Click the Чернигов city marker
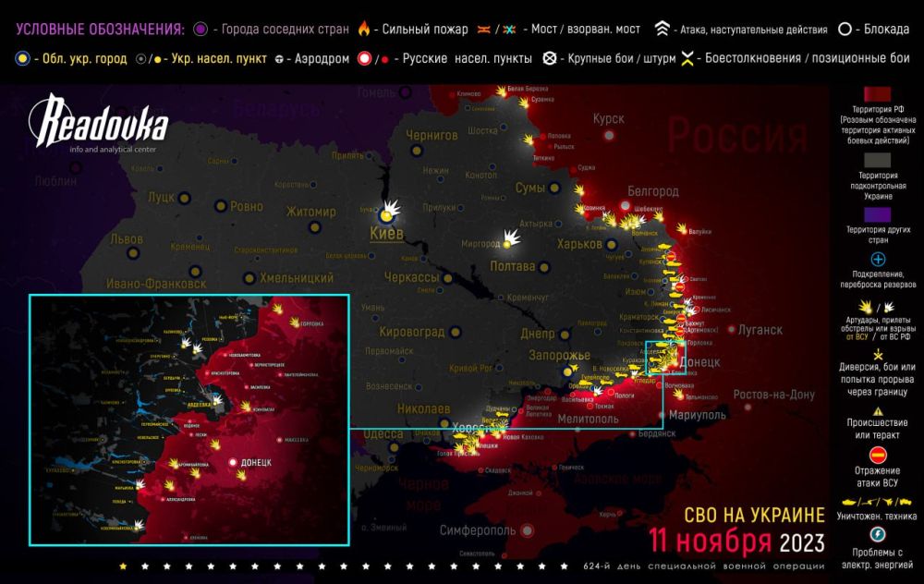The width and height of the screenshot is (924, 584). pos(417,151)
